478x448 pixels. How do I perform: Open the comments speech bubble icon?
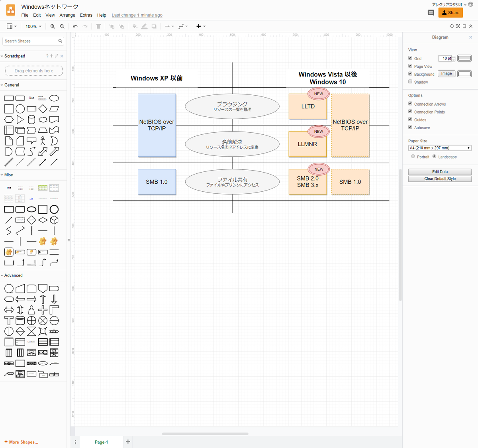(431, 13)
